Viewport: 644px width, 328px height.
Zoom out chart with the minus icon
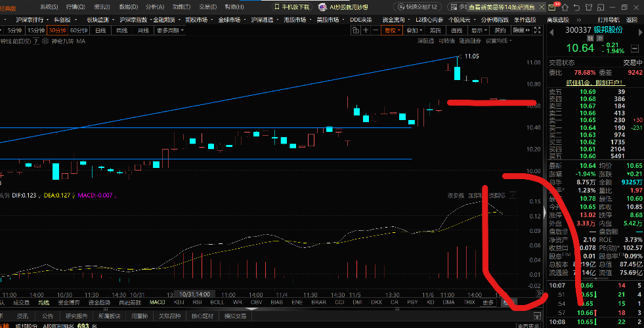point(375,30)
